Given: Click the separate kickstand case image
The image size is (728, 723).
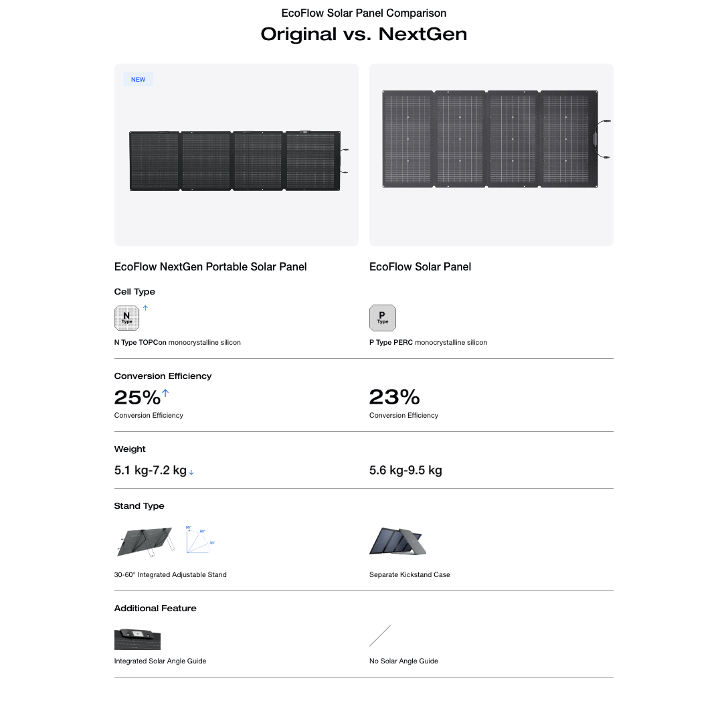Looking at the screenshot, I should [397, 542].
